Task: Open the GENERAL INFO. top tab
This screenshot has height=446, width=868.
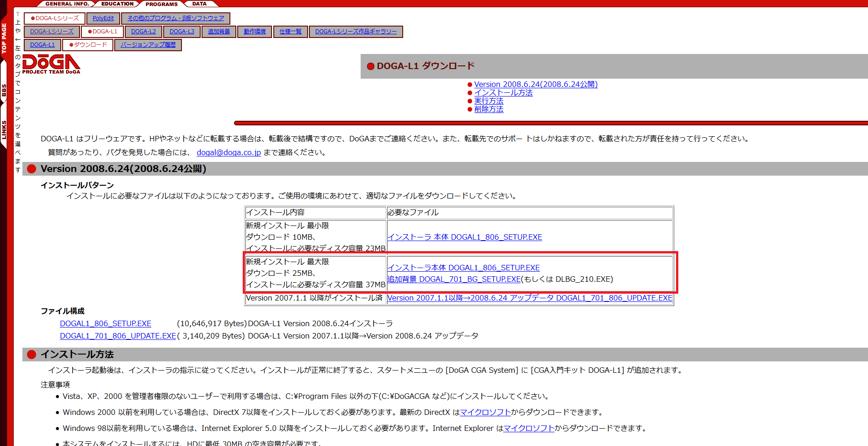Action: (x=67, y=4)
